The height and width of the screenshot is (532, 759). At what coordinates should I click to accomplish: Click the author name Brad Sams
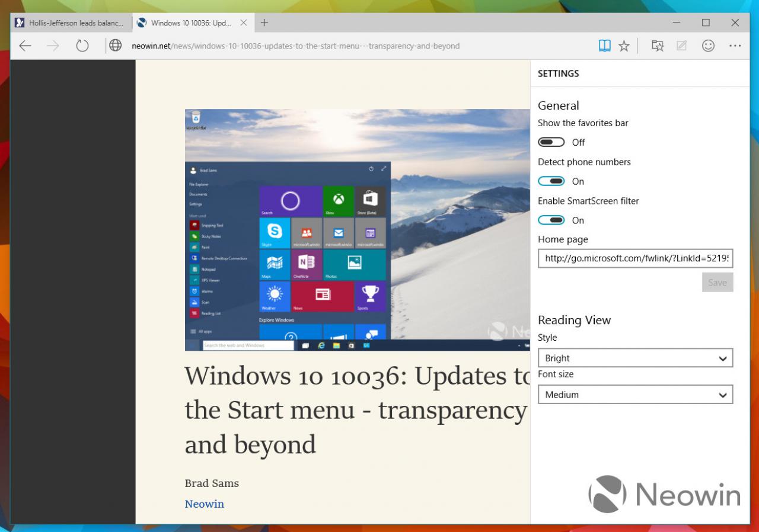click(x=212, y=483)
